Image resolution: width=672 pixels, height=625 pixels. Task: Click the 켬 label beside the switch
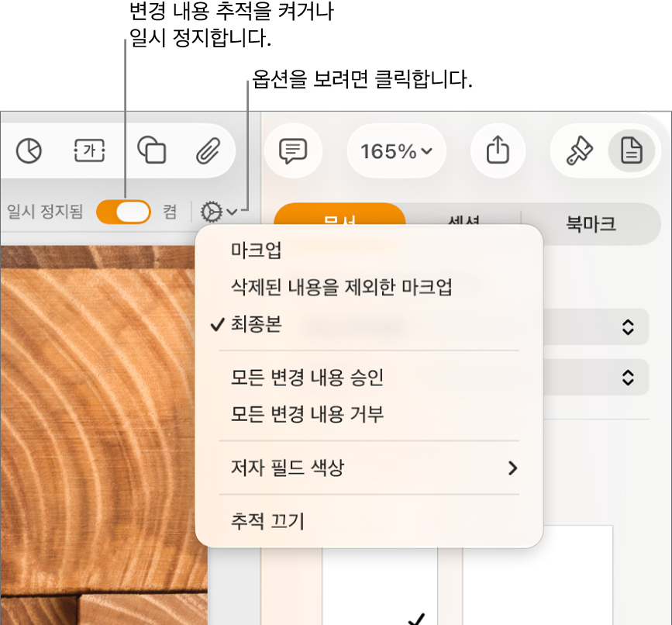pyautogui.click(x=170, y=212)
